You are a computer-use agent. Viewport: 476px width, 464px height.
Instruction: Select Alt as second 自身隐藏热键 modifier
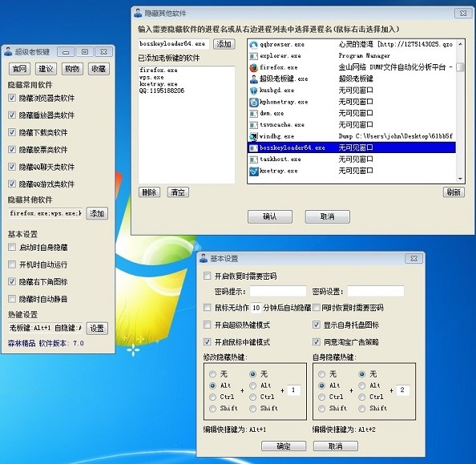[x=362, y=385]
